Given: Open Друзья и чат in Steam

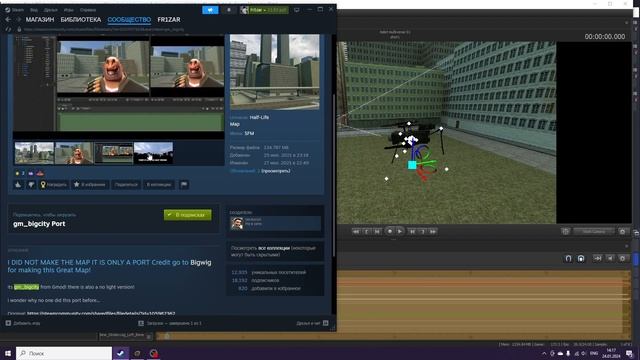Looking at the screenshot, I should click(x=312, y=323).
